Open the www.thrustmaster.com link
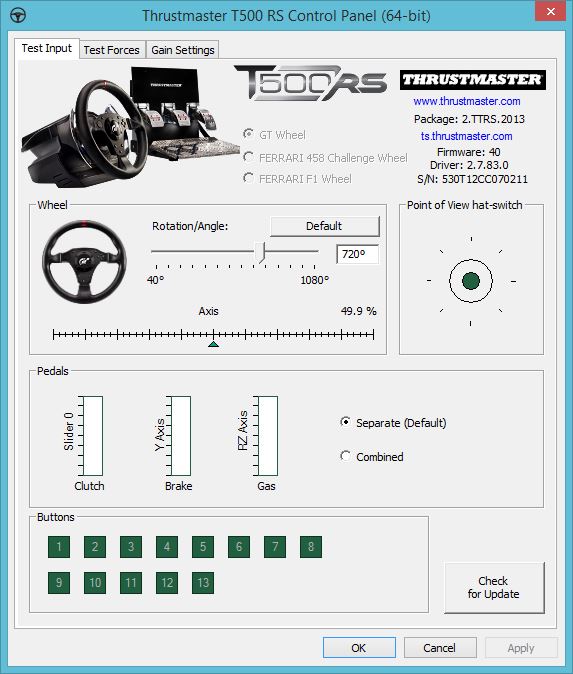The width and height of the screenshot is (573, 674). pyautogui.click(x=467, y=101)
